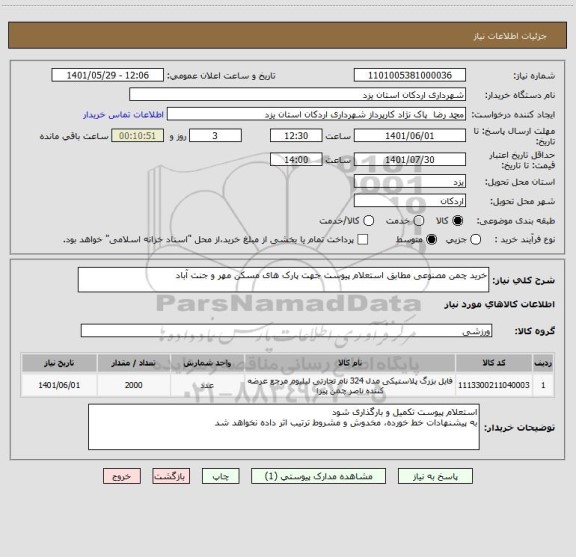Click the price validity date 1401/07/30 field

point(410,159)
